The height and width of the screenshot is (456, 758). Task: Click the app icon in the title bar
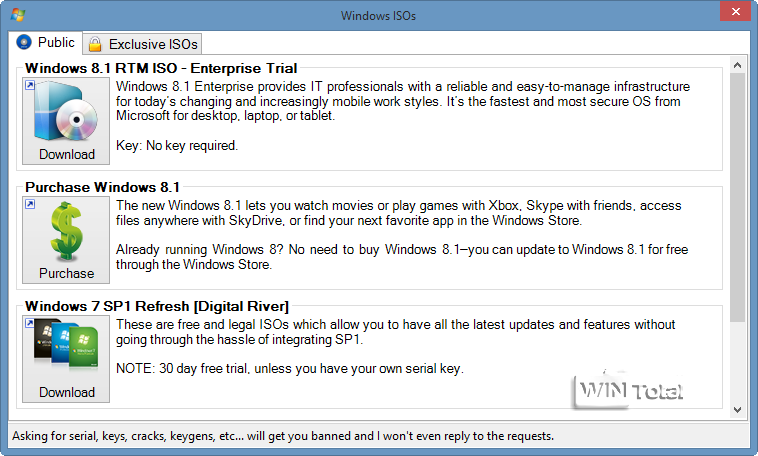point(17,15)
